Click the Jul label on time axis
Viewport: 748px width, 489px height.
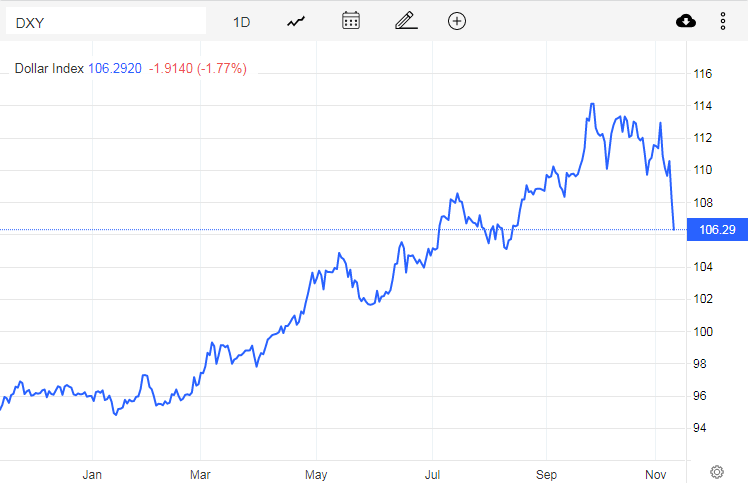[x=432, y=473]
